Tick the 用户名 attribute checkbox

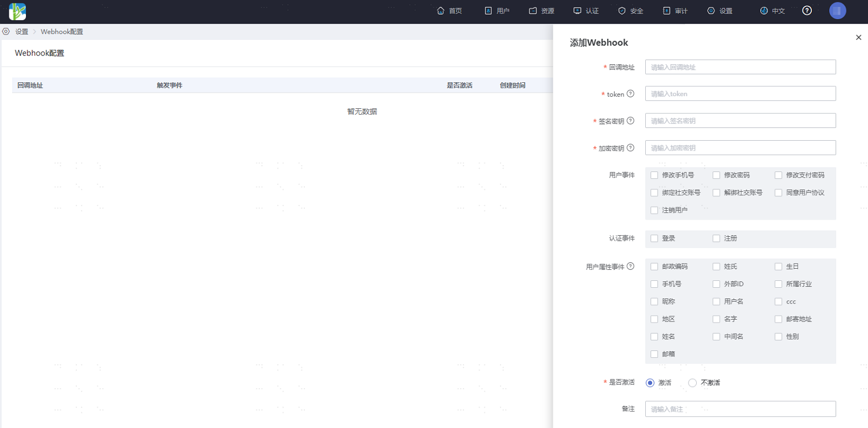pos(716,302)
